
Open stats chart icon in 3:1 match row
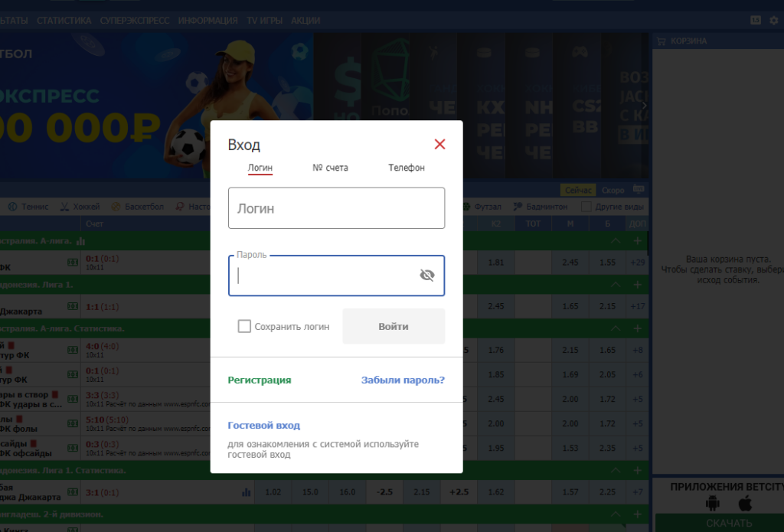tap(246, 492)
